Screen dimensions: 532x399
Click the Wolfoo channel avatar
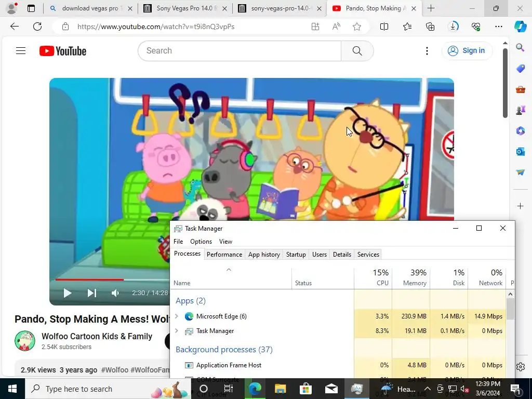[25, 341]
